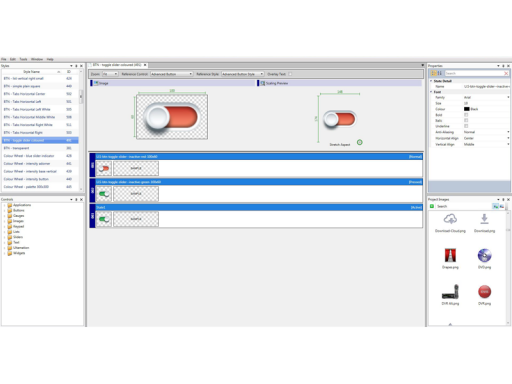
Task: Click the Sliders folder icon in Controls
Action: click(10, 237)
